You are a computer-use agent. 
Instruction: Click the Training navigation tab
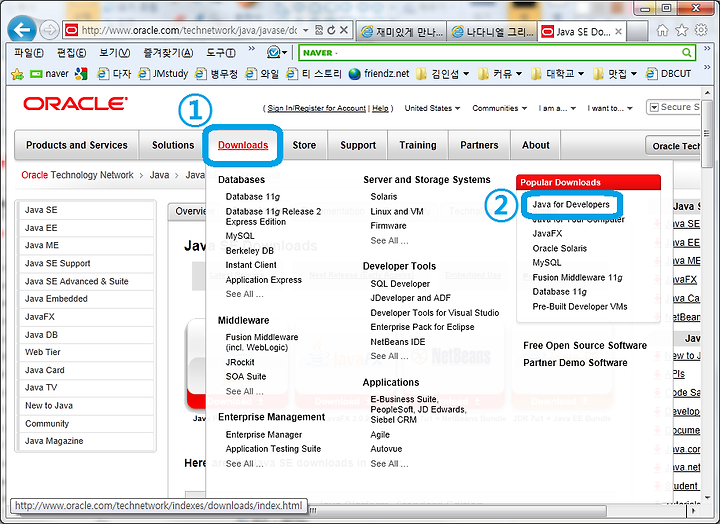pos(418,145)
